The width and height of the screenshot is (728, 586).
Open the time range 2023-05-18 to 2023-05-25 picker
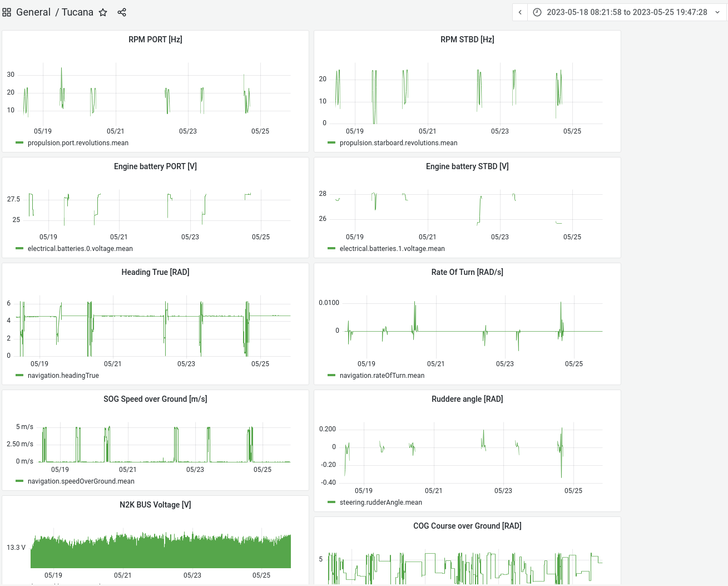(627, 12)
